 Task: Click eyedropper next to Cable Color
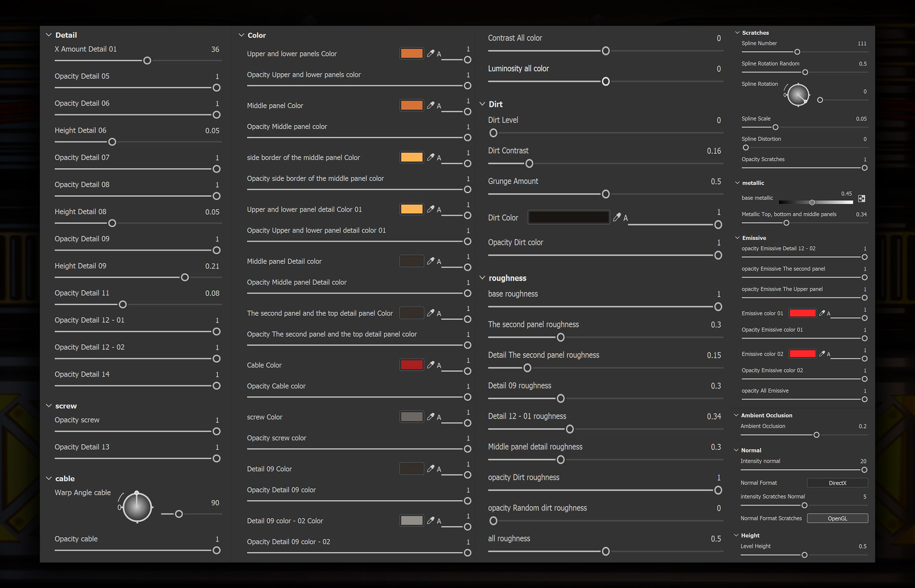click(x=430, y=365)
